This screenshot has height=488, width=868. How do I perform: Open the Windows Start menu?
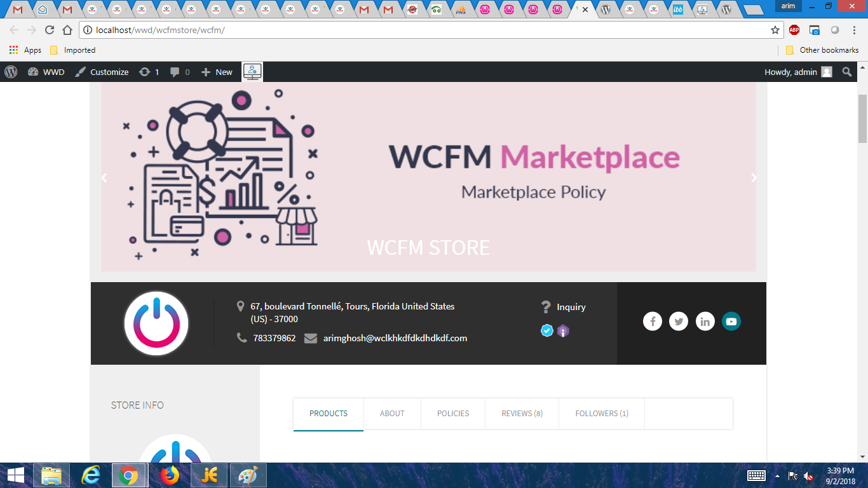(x=15, y=475)
